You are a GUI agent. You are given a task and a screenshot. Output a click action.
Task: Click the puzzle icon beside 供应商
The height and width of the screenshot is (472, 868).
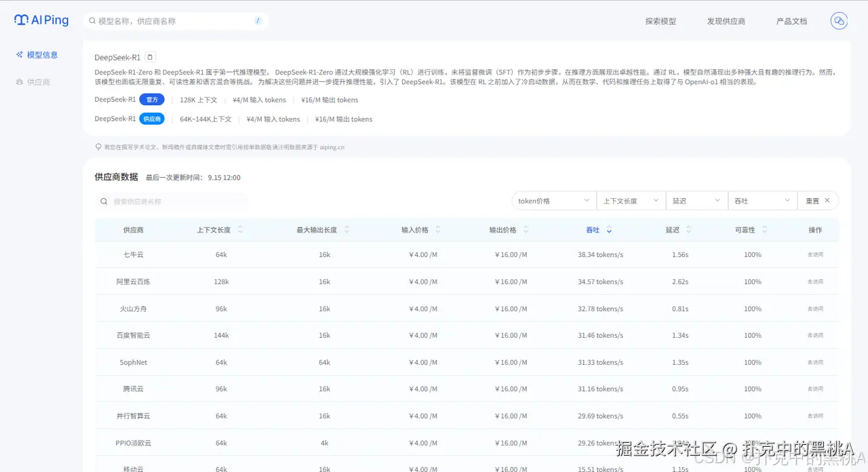[20, 82]
